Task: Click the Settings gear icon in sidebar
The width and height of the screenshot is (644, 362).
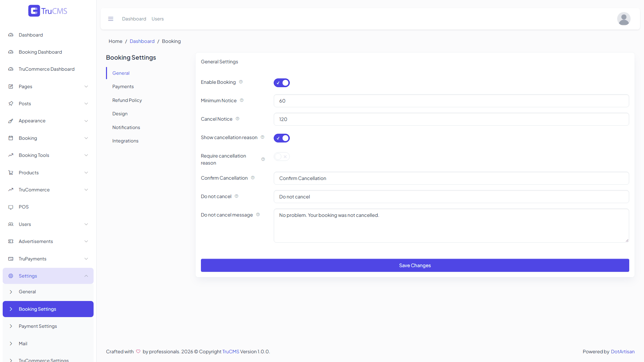Action: [x=11, y=276]
